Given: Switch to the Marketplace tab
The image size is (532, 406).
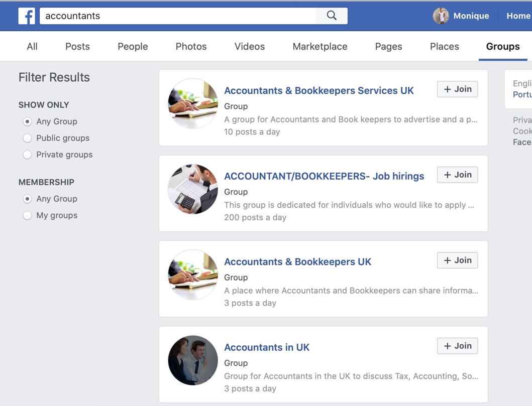Looking at the screenshot, I should coord(320,47).
